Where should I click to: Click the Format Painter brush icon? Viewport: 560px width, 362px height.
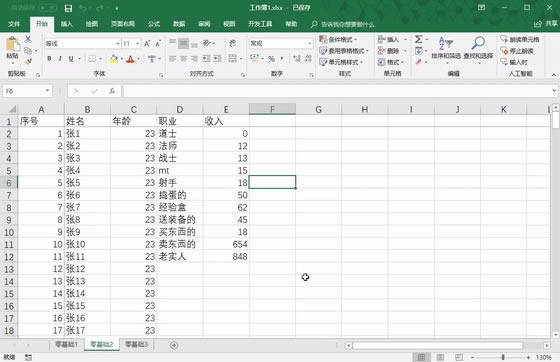click(x=28, y=62)
